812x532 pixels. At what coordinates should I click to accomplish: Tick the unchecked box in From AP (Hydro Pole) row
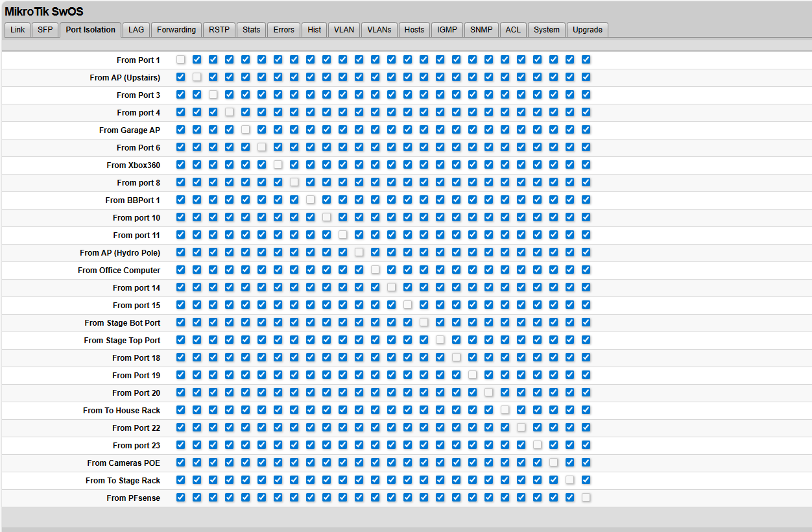pyautogui.click(x=359, y=252)
